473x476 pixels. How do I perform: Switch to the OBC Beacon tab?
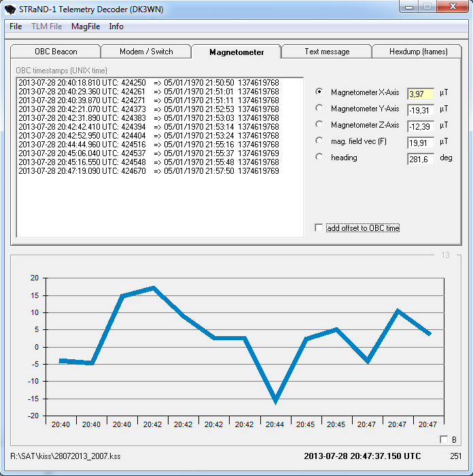point(56,52)
